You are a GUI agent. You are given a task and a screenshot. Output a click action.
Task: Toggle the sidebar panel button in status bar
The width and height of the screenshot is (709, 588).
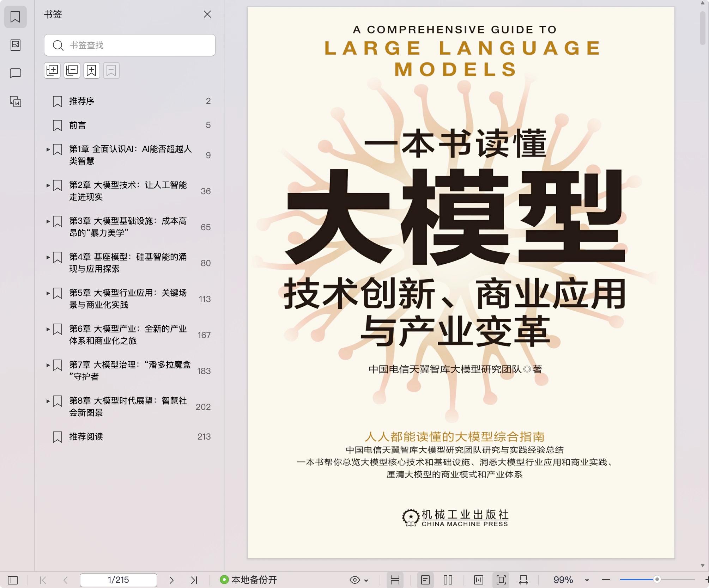[13, 580]
